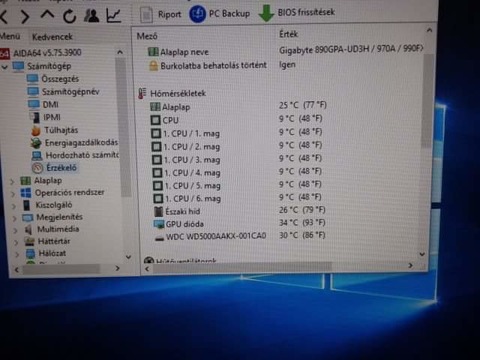Click the WDC WD5000AAKX drive icon

pyautogui.click(x=160, y=238)
